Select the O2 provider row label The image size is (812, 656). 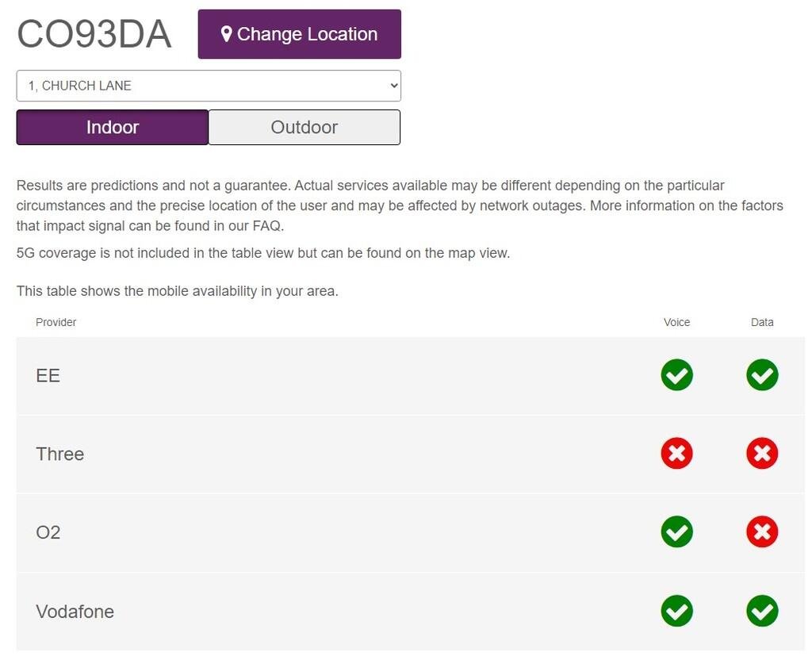[48, 532]
